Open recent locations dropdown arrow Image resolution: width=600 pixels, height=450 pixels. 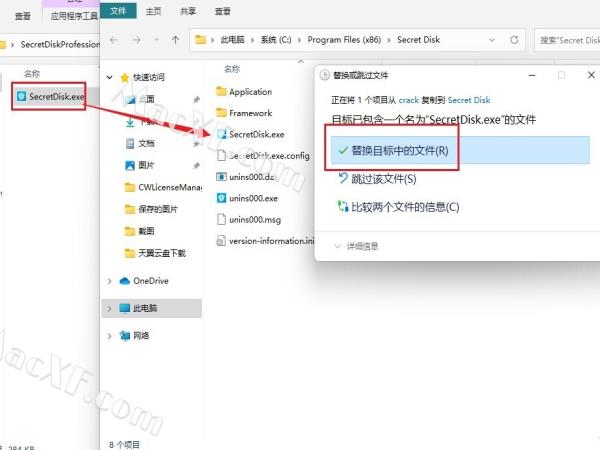156,40
